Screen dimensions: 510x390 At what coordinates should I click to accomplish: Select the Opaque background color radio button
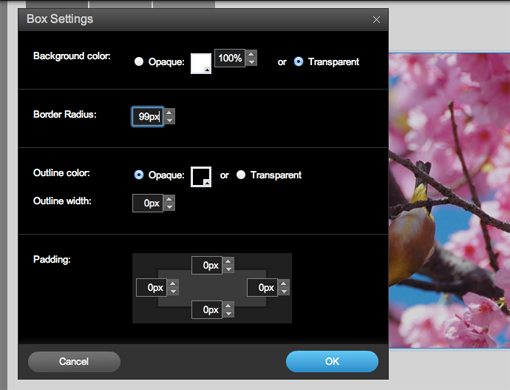pos(139,62)
